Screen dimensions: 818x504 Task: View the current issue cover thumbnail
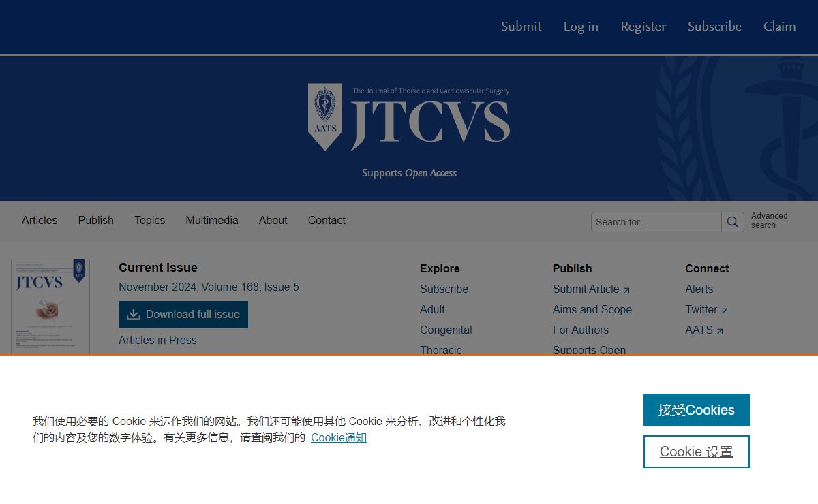[x=50, y=306]
